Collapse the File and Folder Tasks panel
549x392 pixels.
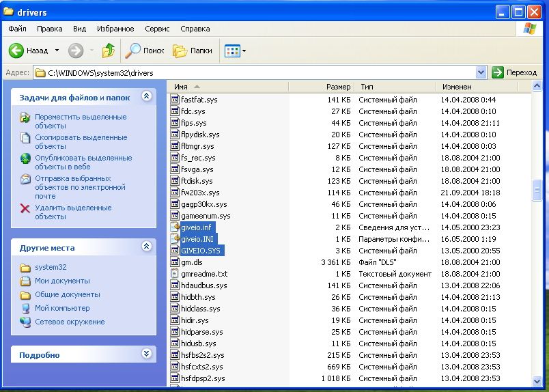(145, 97)
